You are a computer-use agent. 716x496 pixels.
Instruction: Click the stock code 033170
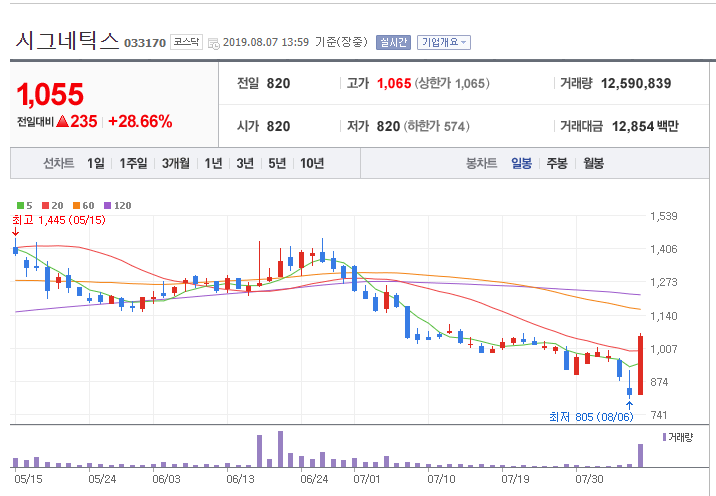pos(145,43)
